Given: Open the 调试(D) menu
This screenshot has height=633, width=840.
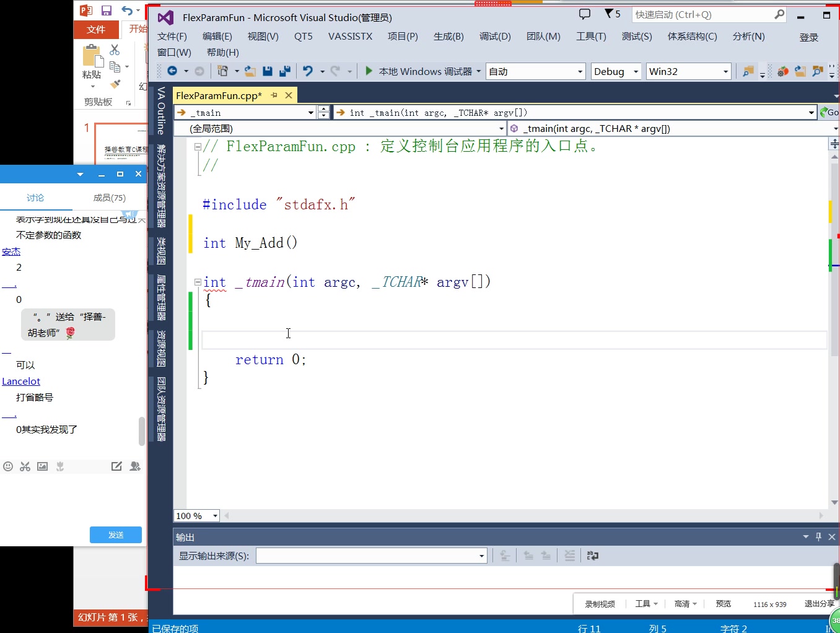Looking at the screenshot, I should 495,37.
